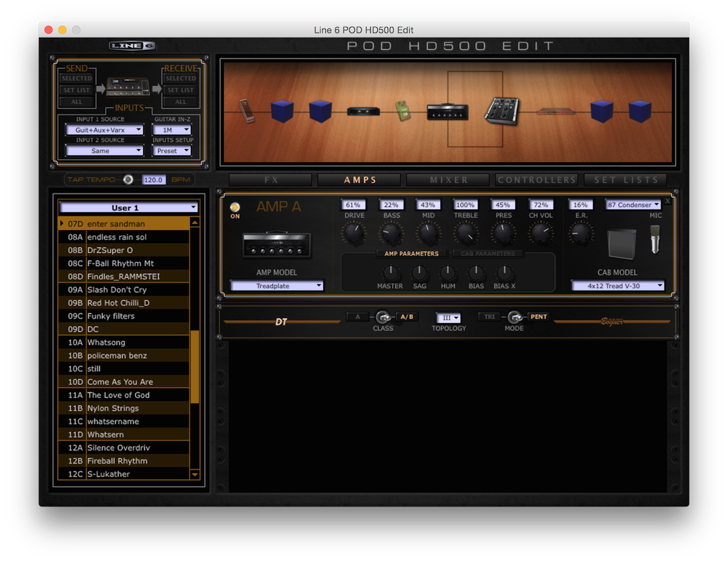Select the amp head block in signal chain
This screenshot has width=728, height=562.
click(448, 112)
